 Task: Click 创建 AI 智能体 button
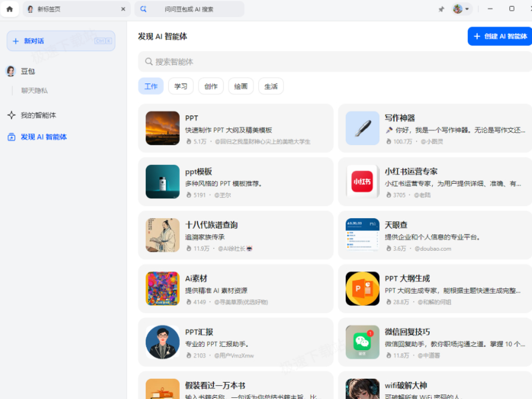coord(500,36)
